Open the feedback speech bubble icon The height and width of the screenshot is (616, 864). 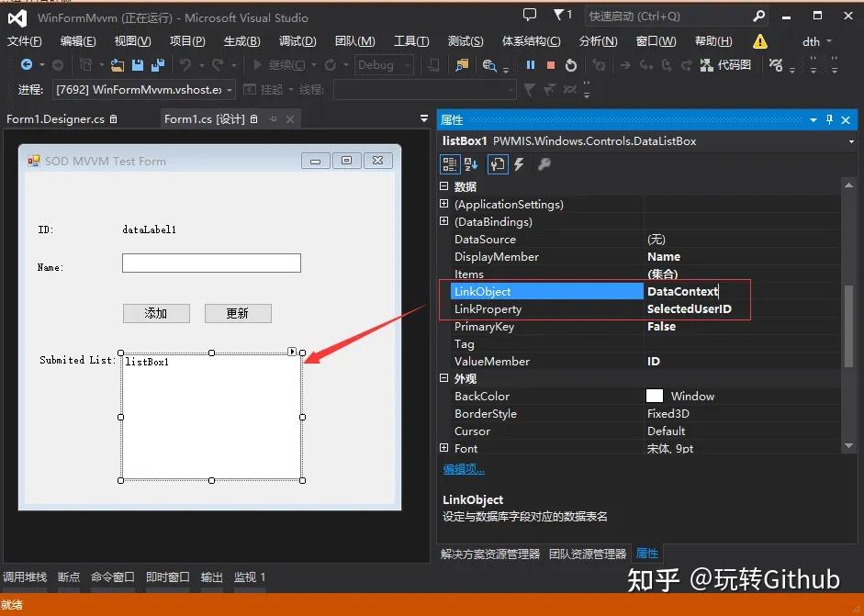click(529, 15)
